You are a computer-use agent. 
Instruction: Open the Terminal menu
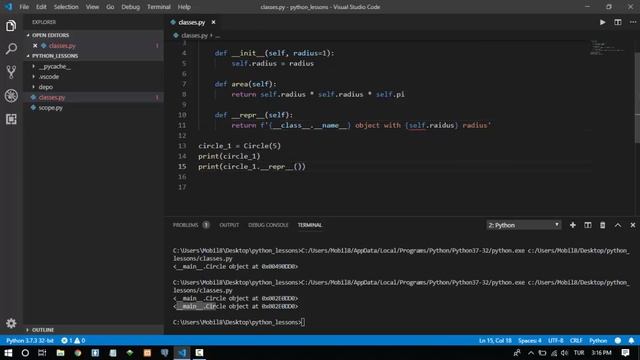(x=159, y=7)
